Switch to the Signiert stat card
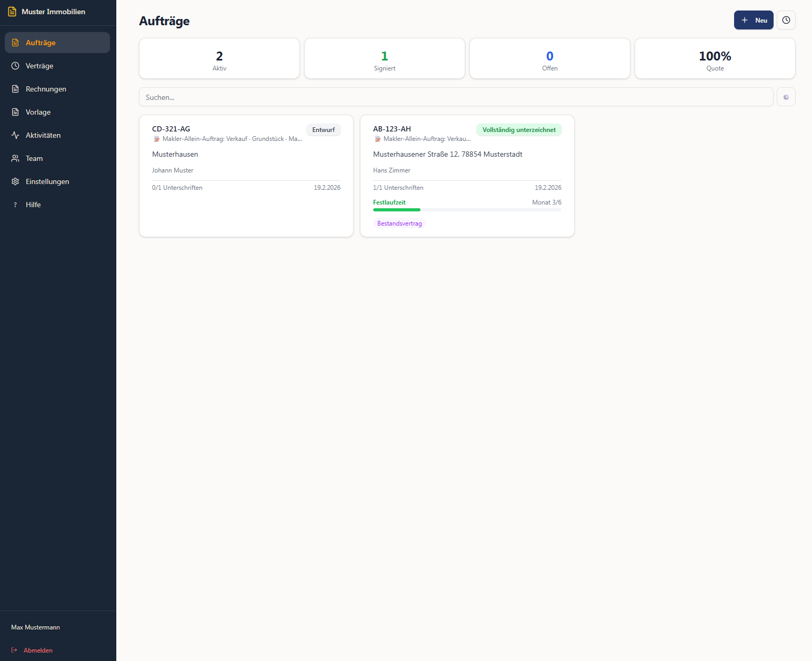 tap(385, 58)
